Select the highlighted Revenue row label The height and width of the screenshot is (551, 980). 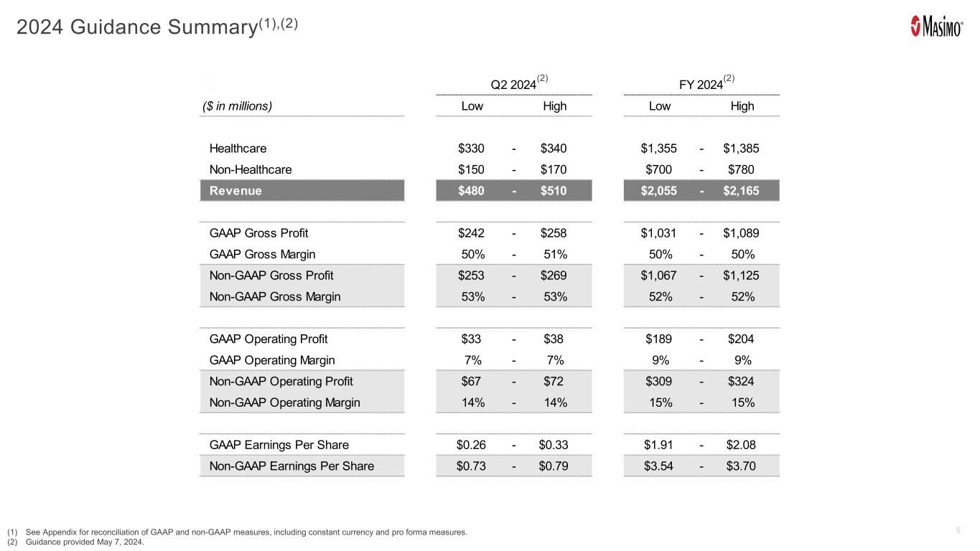[x=235, y=191]
